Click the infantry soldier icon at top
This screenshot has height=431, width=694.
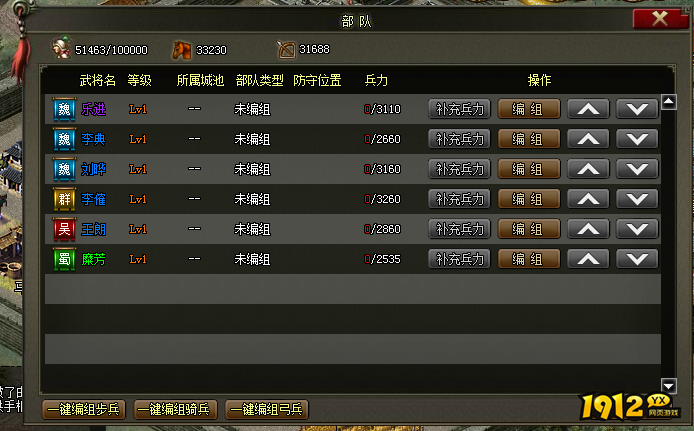click(x=62, y=48)
